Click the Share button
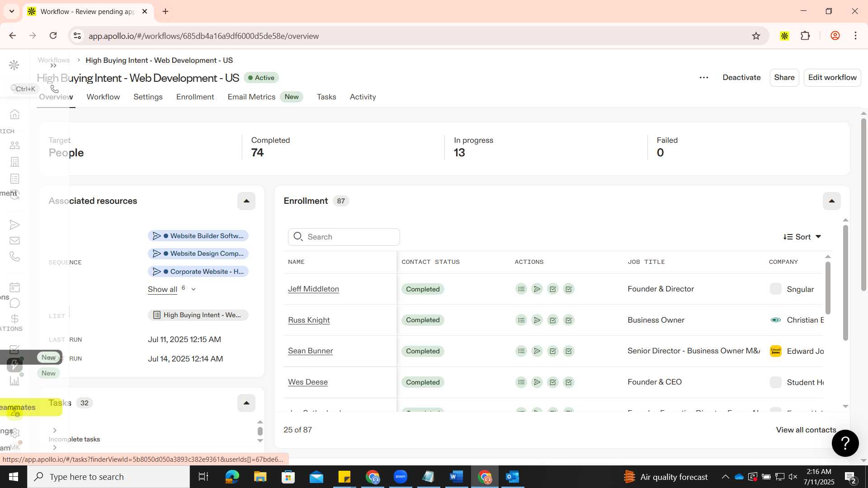Viewport: 868px width, 488px height. pos(784,78)
